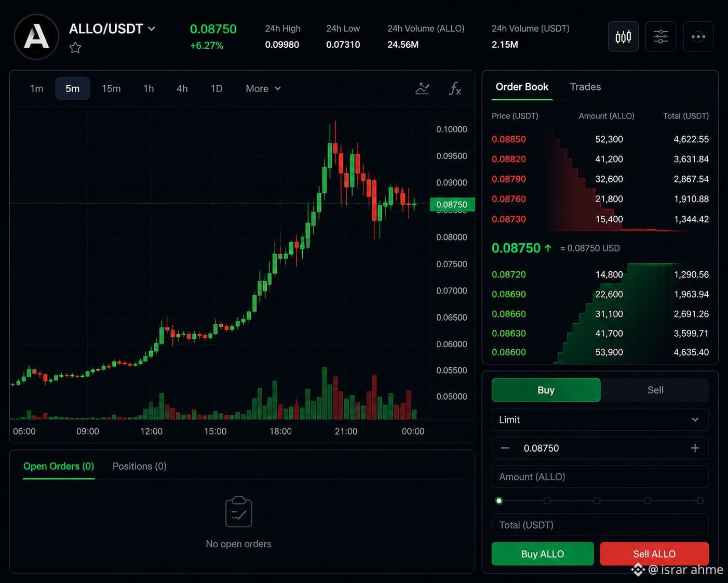Select the 0.08790 ask price row
Viewport: 728px width, 583px height.
click(600, 179)
